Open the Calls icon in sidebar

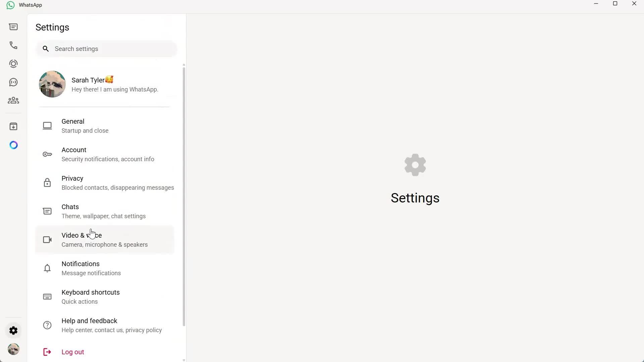[13, 45]
